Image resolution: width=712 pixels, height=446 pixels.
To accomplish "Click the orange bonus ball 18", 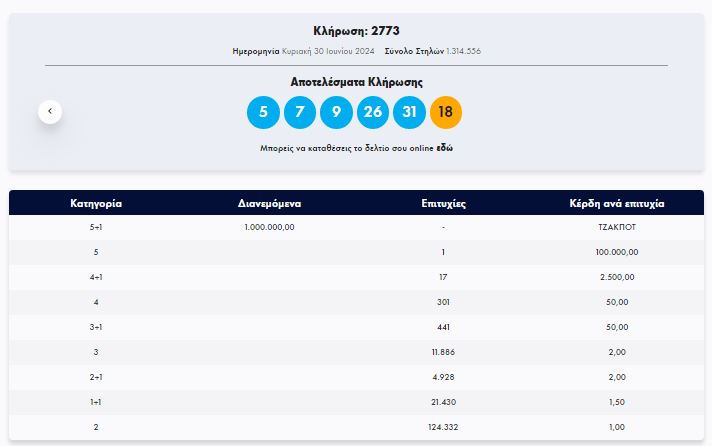I will [x=446, y=112].
